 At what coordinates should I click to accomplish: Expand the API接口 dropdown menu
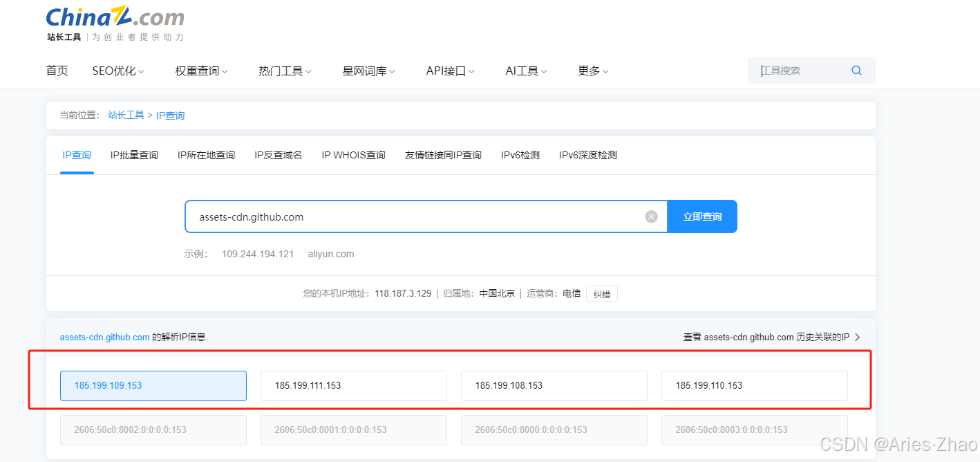click(x=451, y=71)
